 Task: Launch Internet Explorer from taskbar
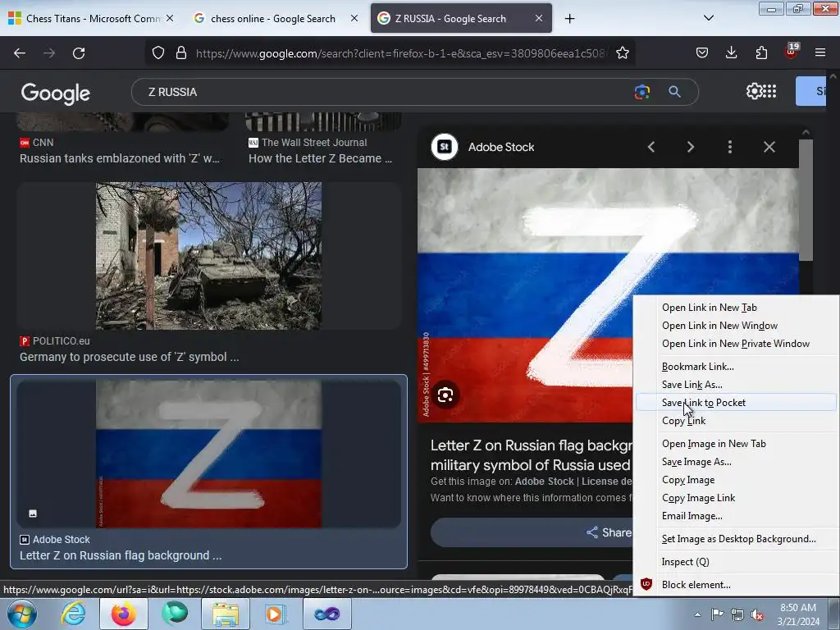(73, 614)
